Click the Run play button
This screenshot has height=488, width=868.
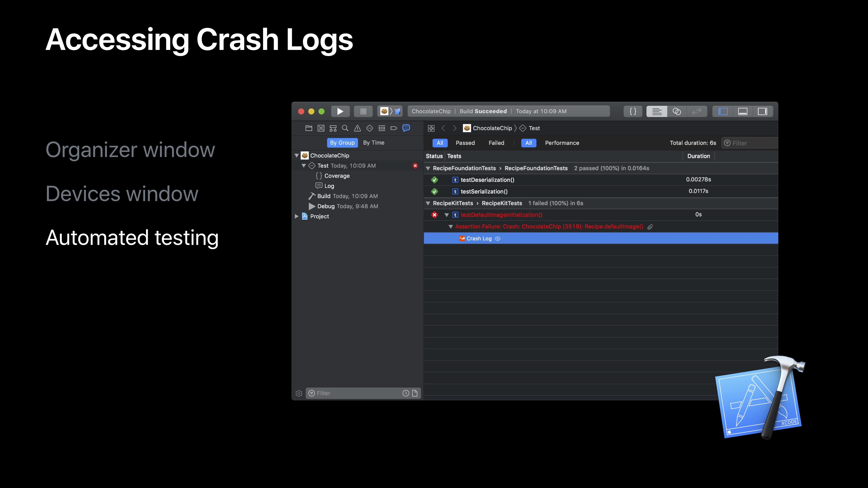[x=340, y=111]
